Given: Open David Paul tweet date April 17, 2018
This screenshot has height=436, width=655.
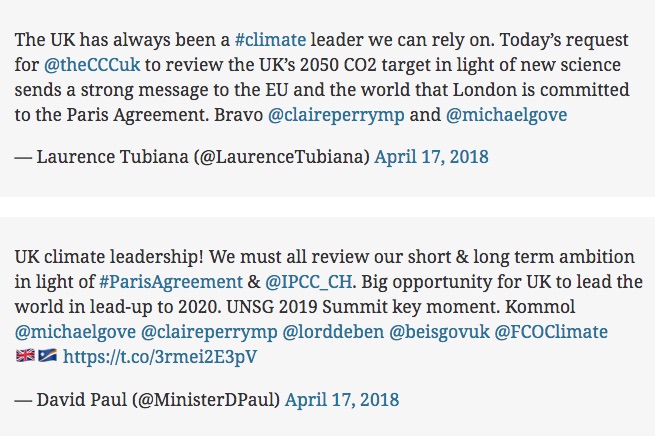Looking at the screenshot, I should tap(342, 400).
